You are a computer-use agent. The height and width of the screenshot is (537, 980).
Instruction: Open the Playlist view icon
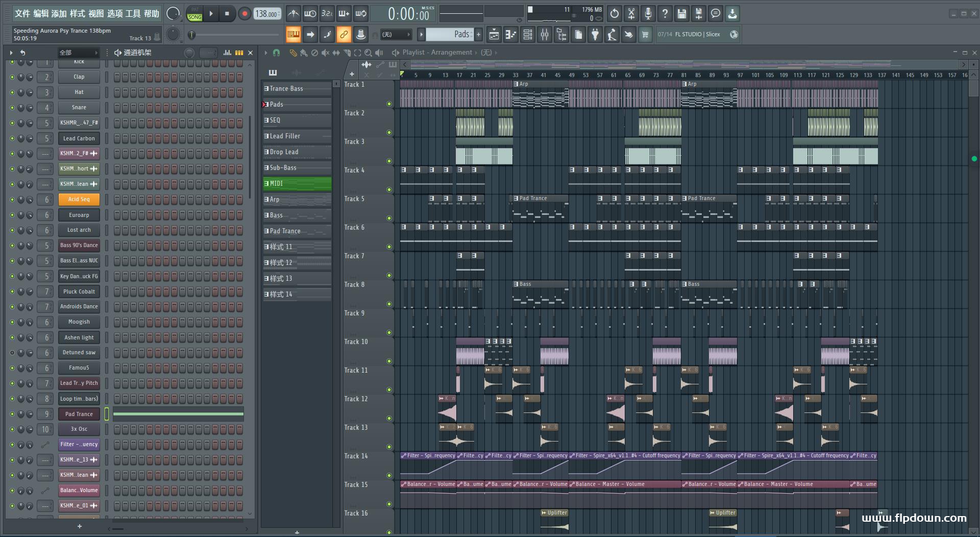[x=494, y=35]
